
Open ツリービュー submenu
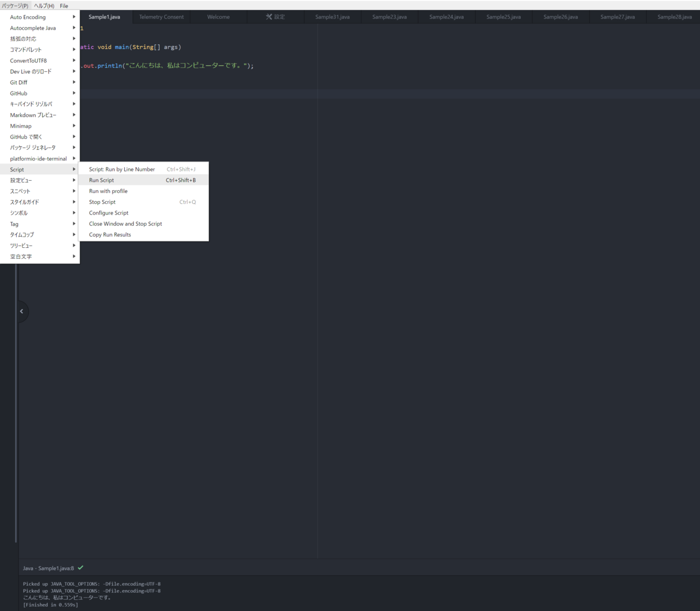[x=40, y=245]
